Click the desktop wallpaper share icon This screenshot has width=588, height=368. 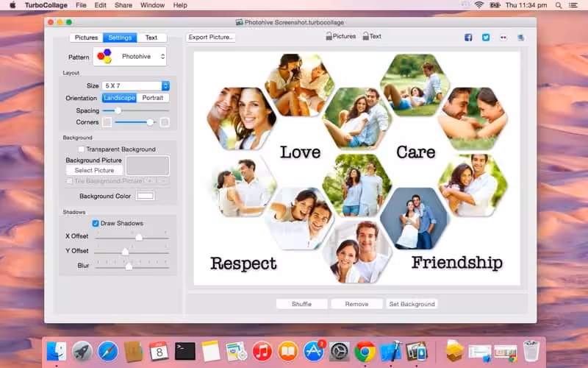520,38
